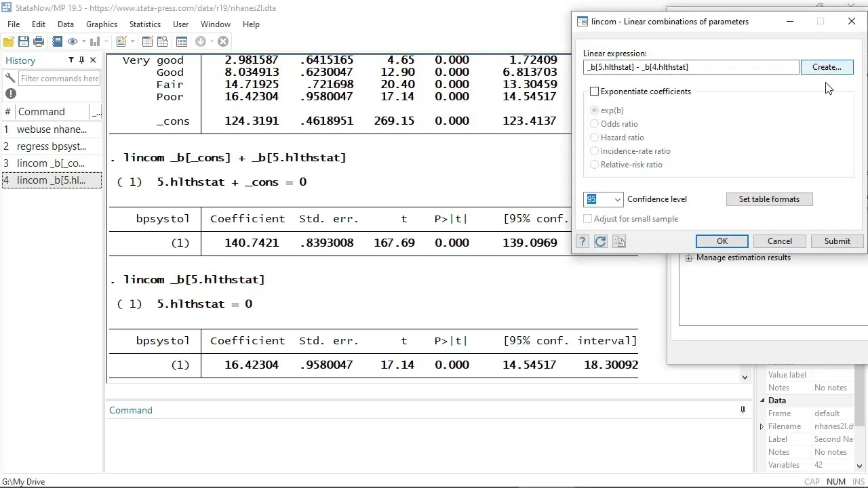Image resolution: width=868 pixels, height=488 pixels.
Task: Click the Command window input area
Action: [x=429, y=444]
